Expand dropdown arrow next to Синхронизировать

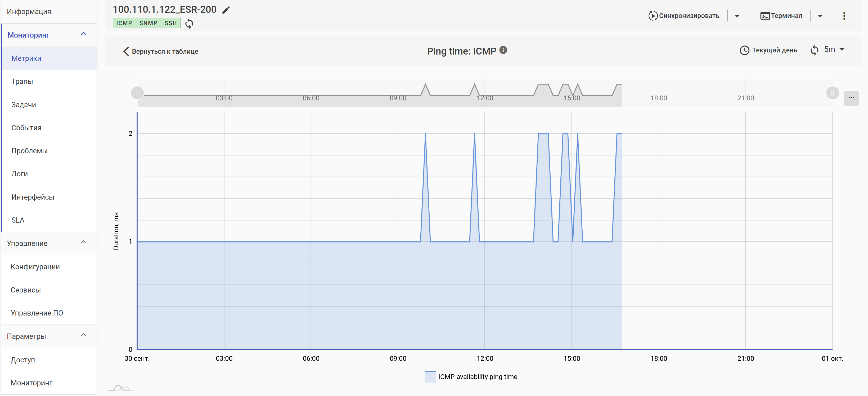coord(737,16)
